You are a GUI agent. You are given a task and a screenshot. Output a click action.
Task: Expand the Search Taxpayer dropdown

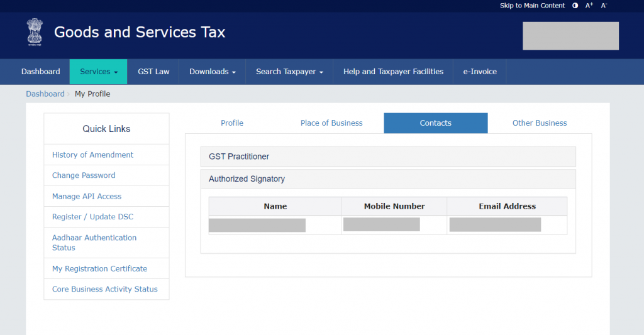tap(289, 72)
